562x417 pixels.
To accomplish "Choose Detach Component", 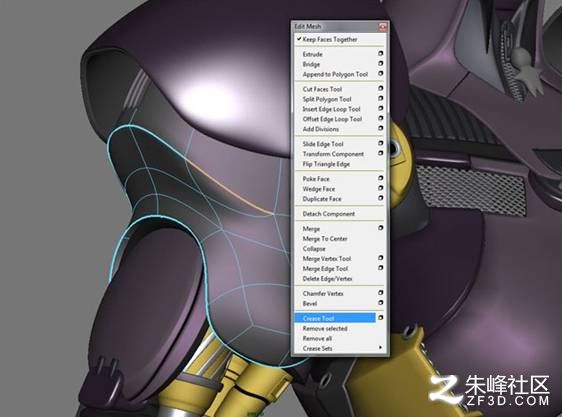I will (329, 214).
